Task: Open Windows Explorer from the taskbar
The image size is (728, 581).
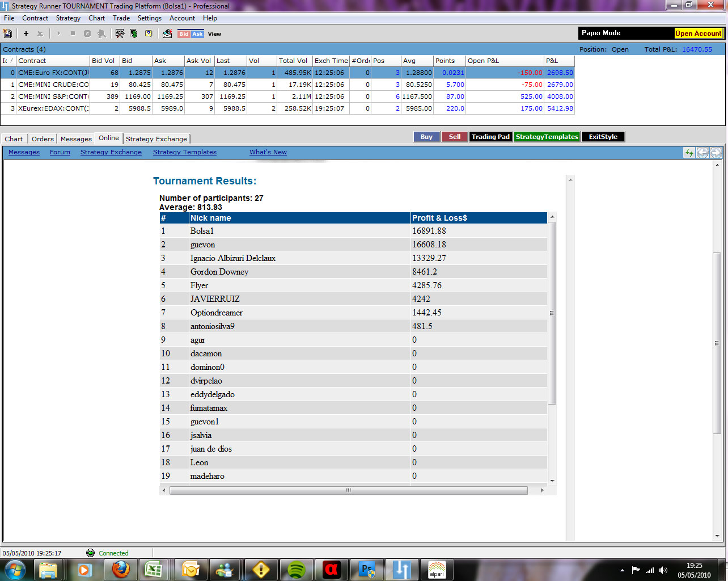Action: coord(48,569)
